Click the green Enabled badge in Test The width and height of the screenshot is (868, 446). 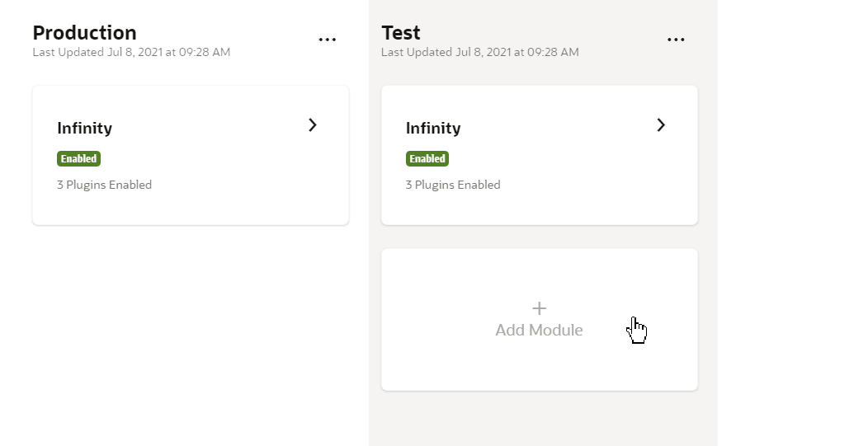[x=427, y=159]
